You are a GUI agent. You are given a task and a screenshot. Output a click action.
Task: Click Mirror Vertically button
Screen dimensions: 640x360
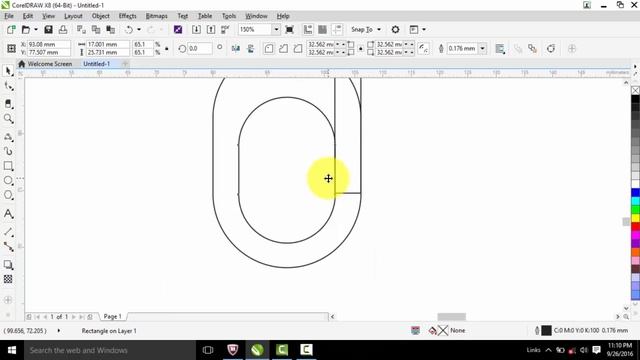pos(250,49)
